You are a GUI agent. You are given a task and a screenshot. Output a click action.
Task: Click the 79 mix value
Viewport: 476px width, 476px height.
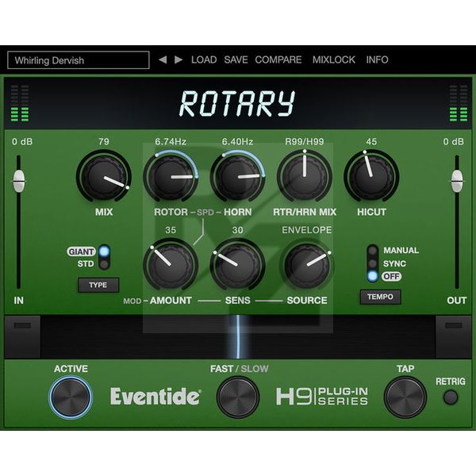pyautogui.click(x=104, y=141)
